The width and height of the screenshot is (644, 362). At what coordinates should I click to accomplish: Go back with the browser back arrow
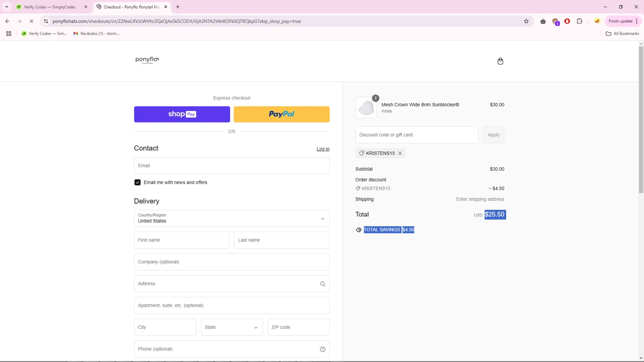pyautogui.click(x=7, y=21)
